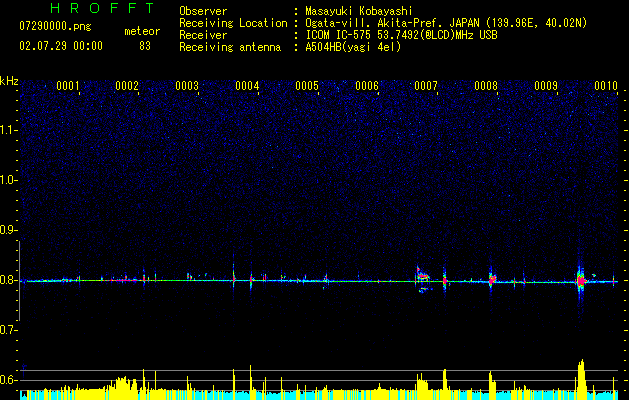The width and height of the screenshot is (629, 400).
Task: Click time marker 0010
Action: tap(606, 86)
